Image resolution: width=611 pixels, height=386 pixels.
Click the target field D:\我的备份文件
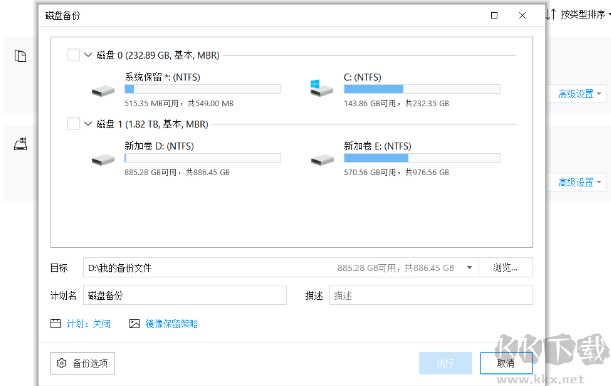281,268
